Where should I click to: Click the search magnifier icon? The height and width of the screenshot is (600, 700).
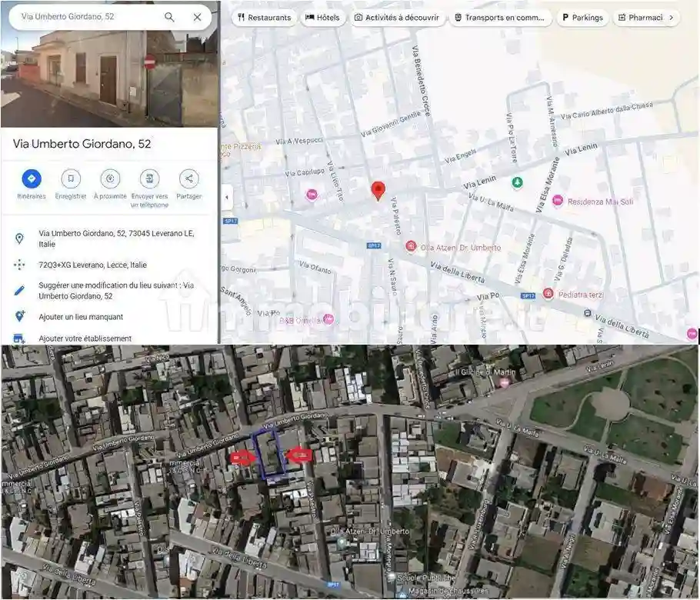[x=169, y=17]
